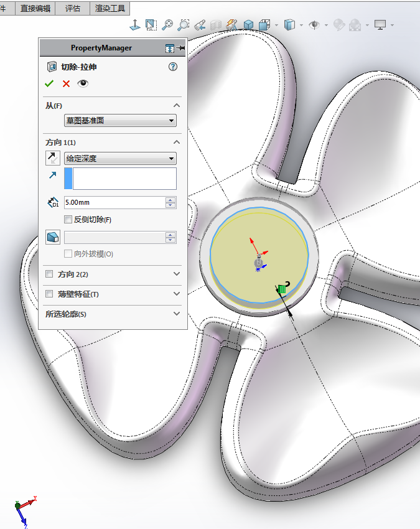Expand the 所选轮廓(S) section
Viewport: 420px width, 529px height.
tap(177, 314)
